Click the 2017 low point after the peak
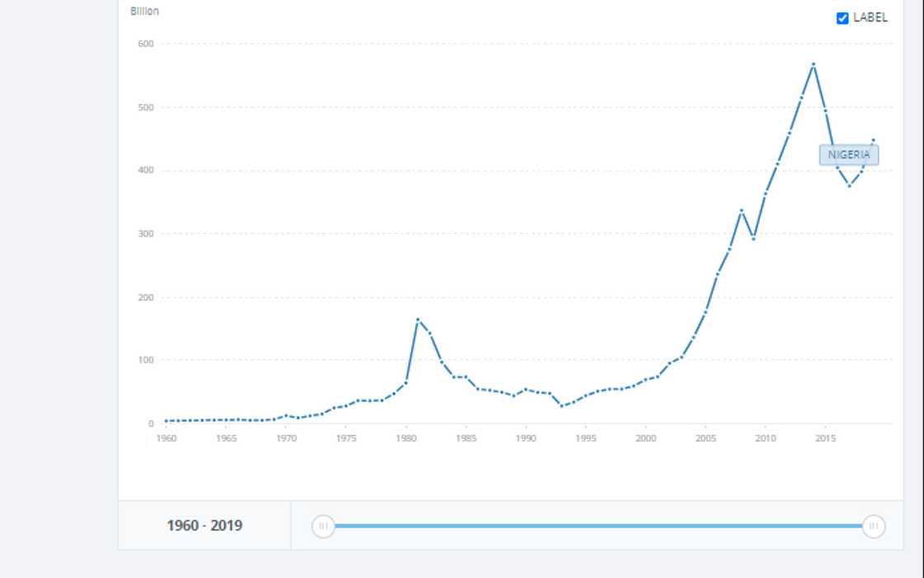The width and height of the screenshot is (924, 578). coord(849,186)
